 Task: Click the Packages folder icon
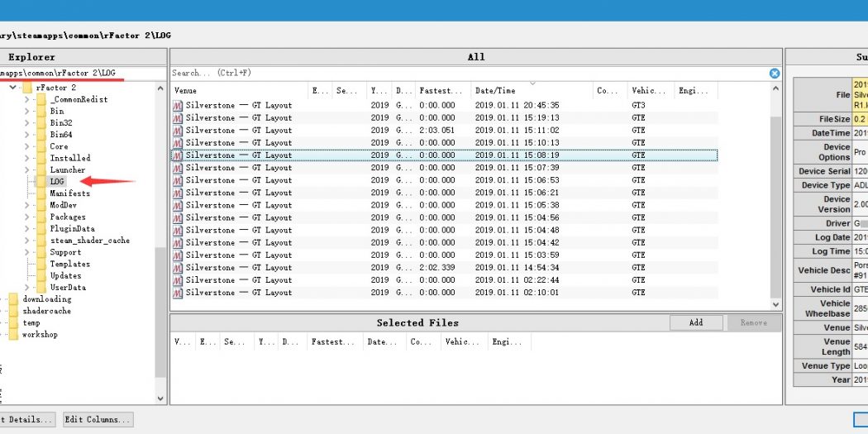pos(41,217)
